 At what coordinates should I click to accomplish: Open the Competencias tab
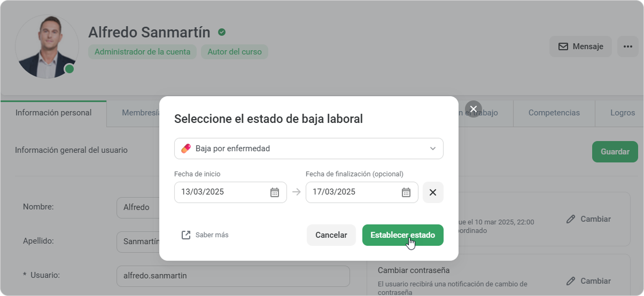click(554, 113)
